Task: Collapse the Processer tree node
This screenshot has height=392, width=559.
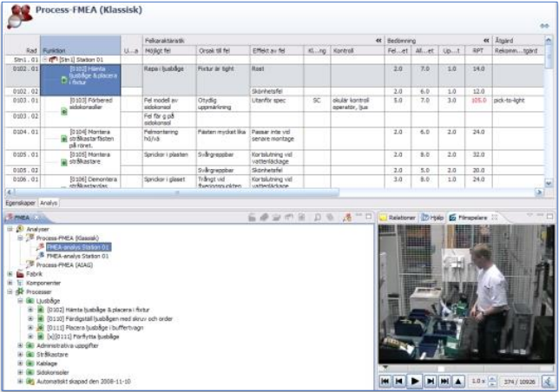Action: coord(10,291)
